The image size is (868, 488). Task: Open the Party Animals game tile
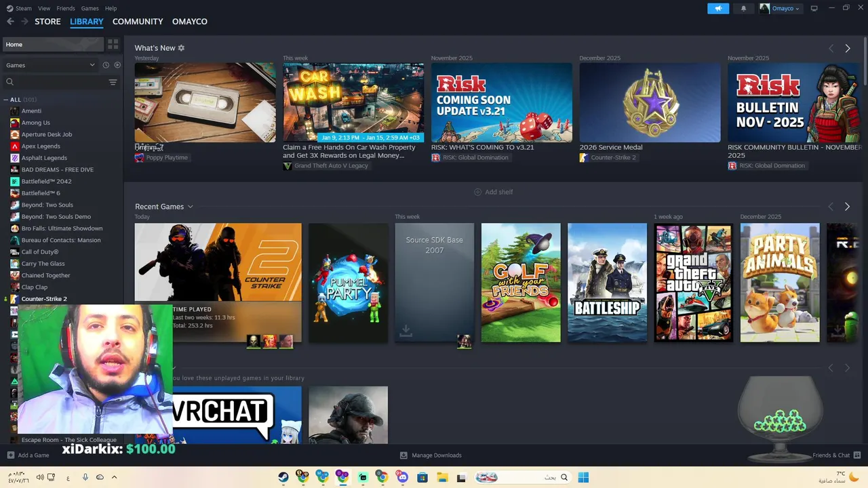tap(780, 283)
